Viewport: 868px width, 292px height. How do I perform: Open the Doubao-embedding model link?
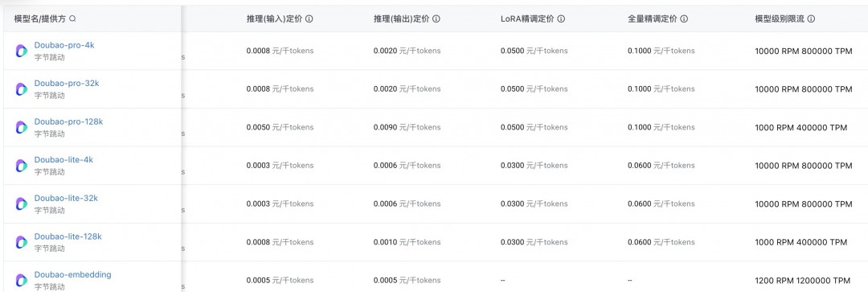click(x=72, y=275)
